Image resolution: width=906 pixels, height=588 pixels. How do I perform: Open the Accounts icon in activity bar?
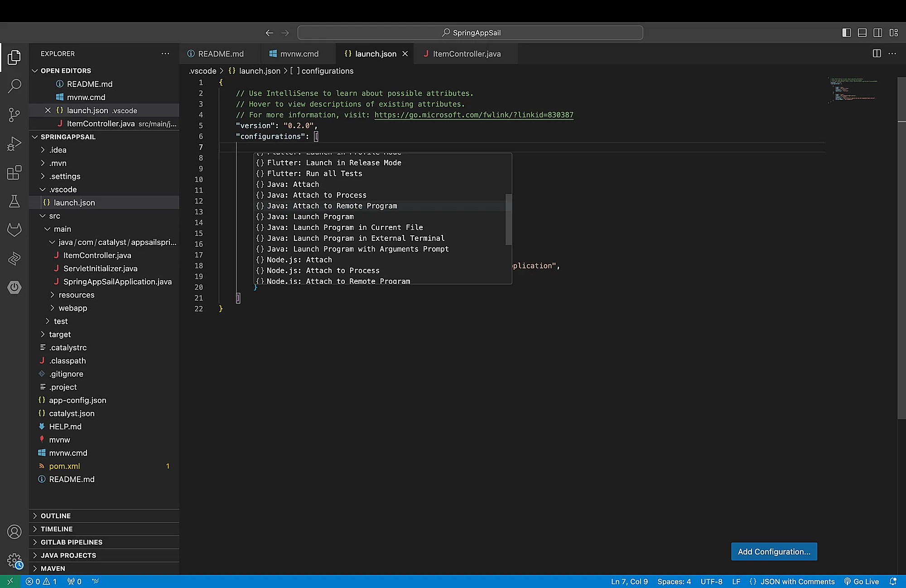[x=14, y=532]
